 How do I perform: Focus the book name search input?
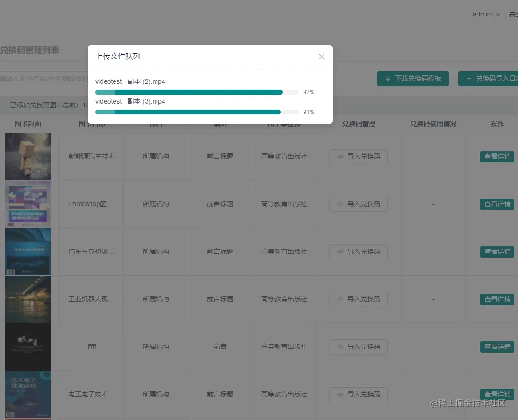coord(44,79)
